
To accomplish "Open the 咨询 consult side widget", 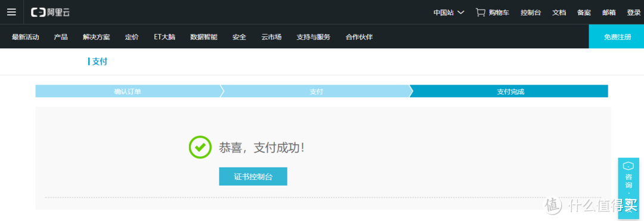I will (x=628, y=188).
